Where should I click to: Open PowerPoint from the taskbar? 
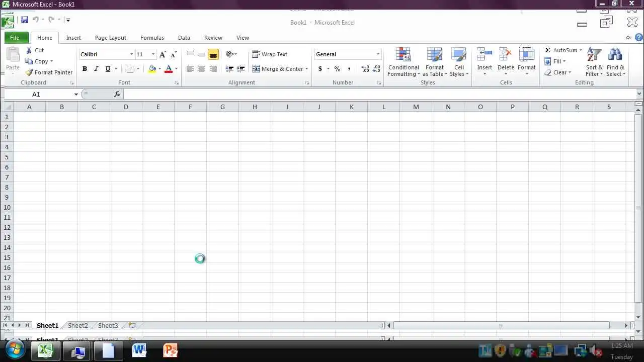click(x=170, y=350)
